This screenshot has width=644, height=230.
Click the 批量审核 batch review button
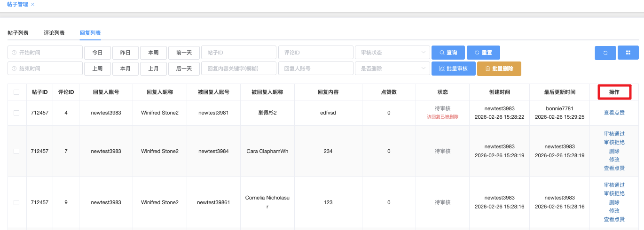click(x=453, y=69)
